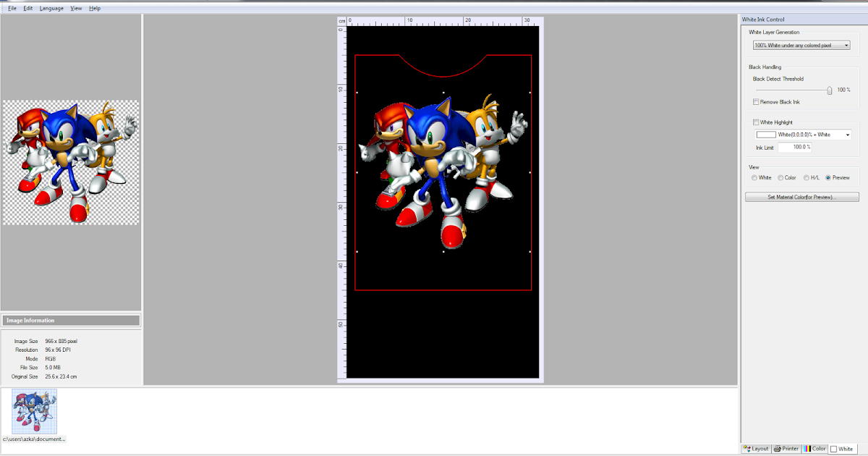
Task: Click Set Material Color(for Preview) button
Action: click(x=802, y=197)
